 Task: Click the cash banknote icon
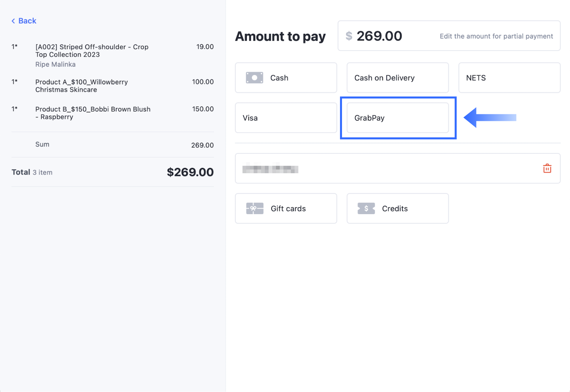click(x=254, y=78)
